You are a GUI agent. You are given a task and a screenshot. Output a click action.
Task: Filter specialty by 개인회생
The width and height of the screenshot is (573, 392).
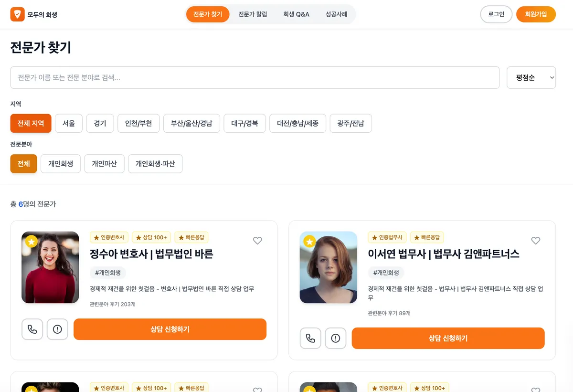tap(61, 164)
